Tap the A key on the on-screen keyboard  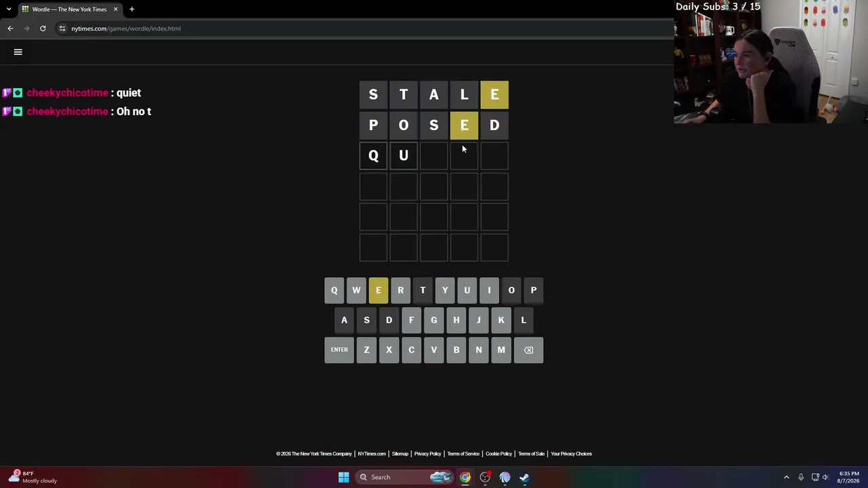coord(344,320)
